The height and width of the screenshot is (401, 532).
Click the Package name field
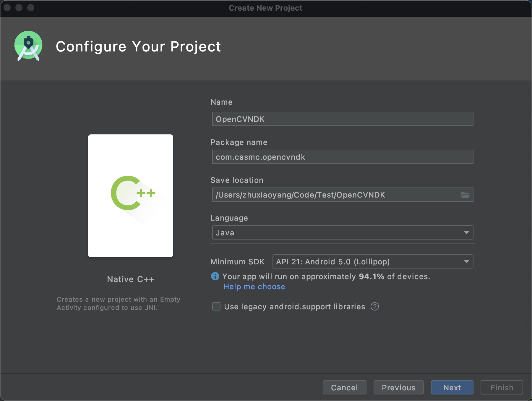[343, 157]
